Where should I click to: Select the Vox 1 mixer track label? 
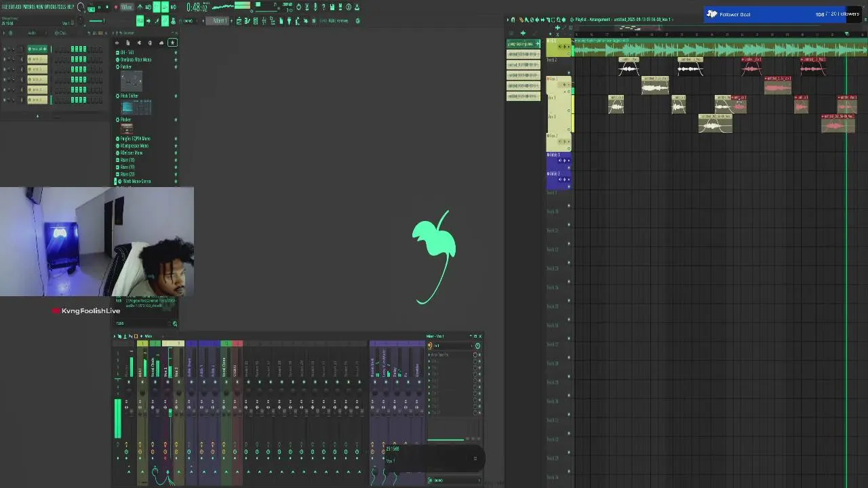pos(166,370)
